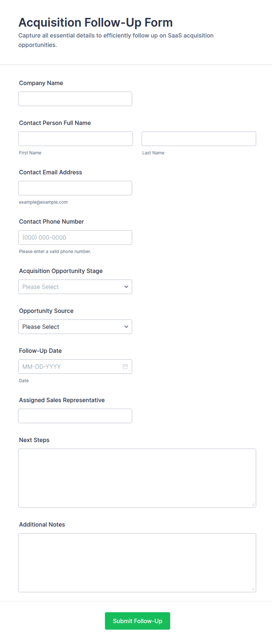
Task: Submit the form with Submit Follow-Up button
Action: click(x=137, y=621)
